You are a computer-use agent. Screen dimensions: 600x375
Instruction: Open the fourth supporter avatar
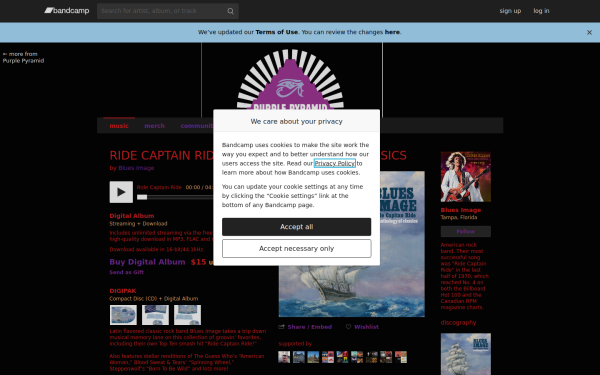[328, 357]
